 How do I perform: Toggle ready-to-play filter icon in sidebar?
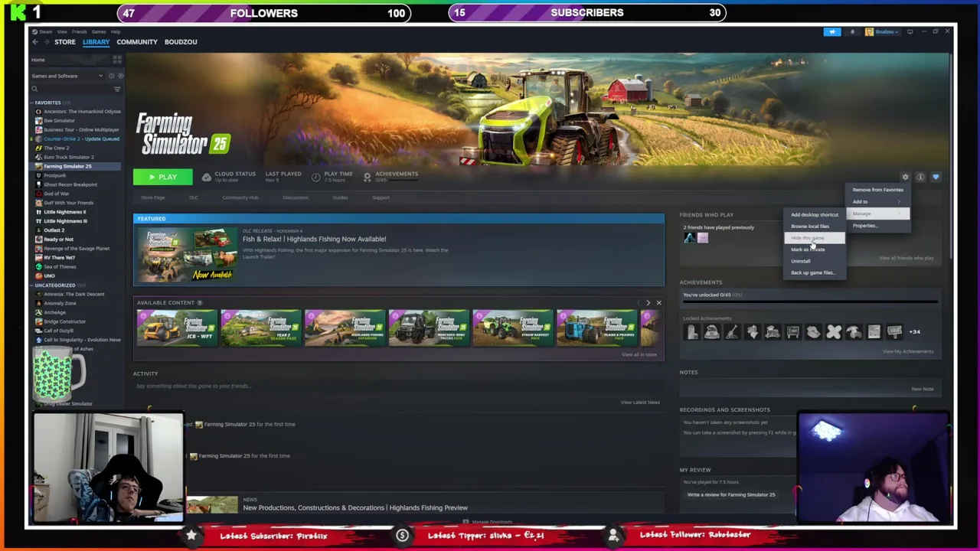coord(120,76)
